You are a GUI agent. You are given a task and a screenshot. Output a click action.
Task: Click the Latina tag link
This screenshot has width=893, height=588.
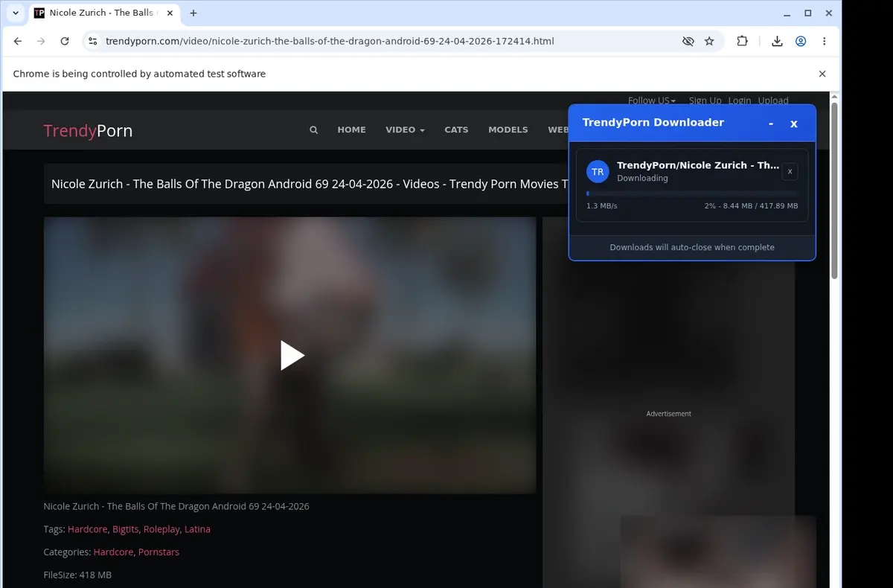pyautogui.click(x=197, y=529)
